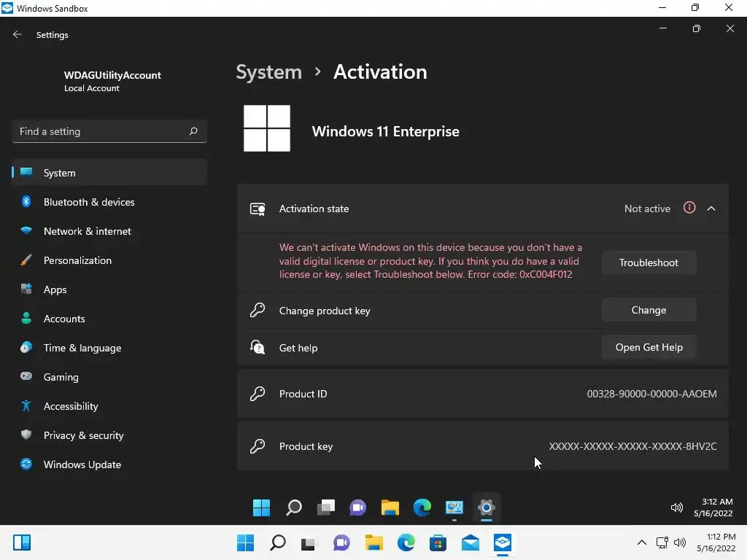Click sandbox clock showing 3:12 AM
Viewport: 747px width, 560px height.
[713, 507]
